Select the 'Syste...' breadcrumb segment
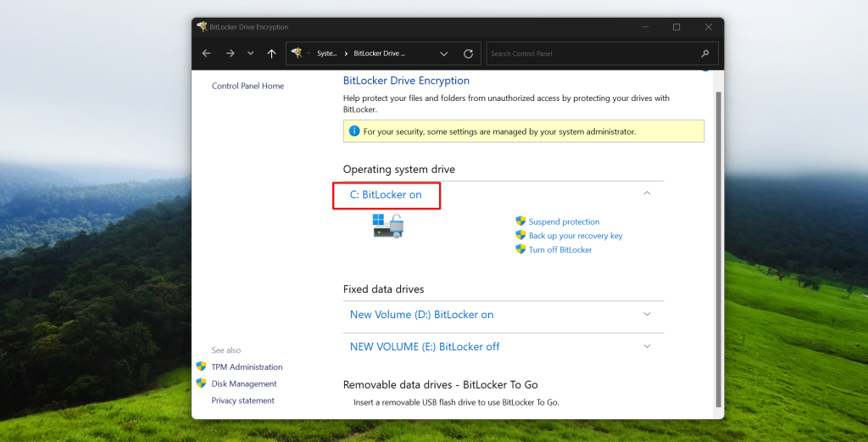Screen dimensions: 868x442 [326, 53]
